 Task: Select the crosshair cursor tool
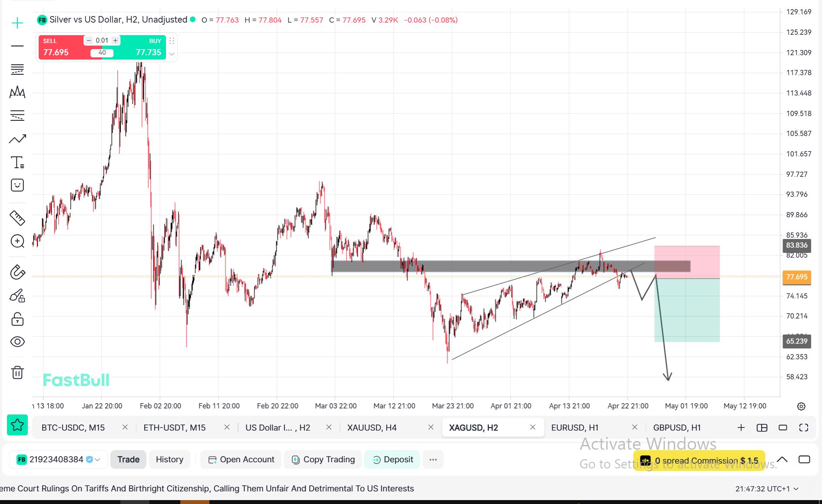coord(17,23)
